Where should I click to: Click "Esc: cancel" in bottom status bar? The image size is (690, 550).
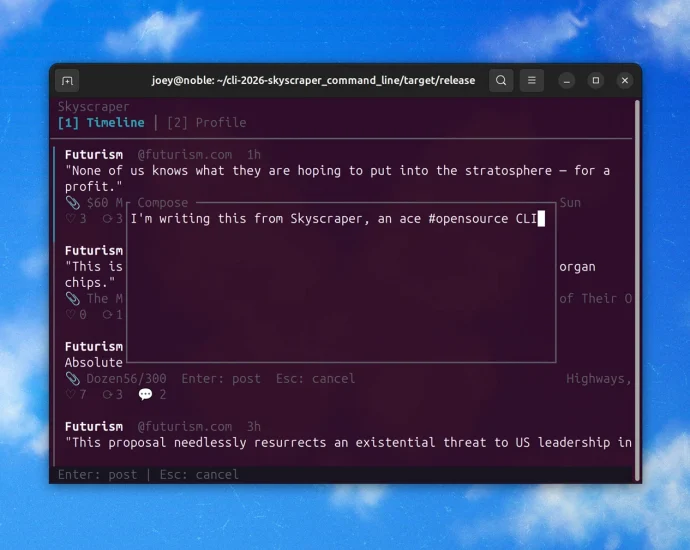click(199, 475)
